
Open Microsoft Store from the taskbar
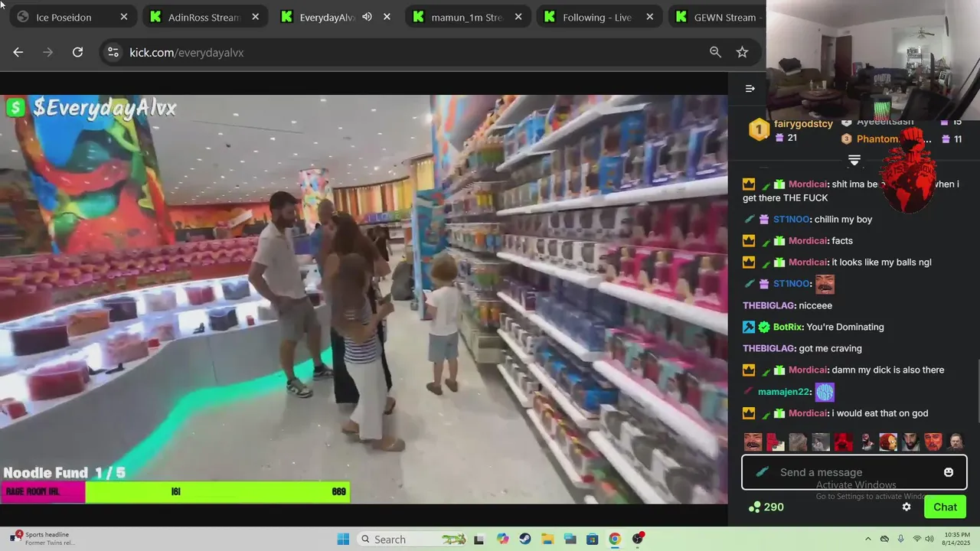pos(592,539)
